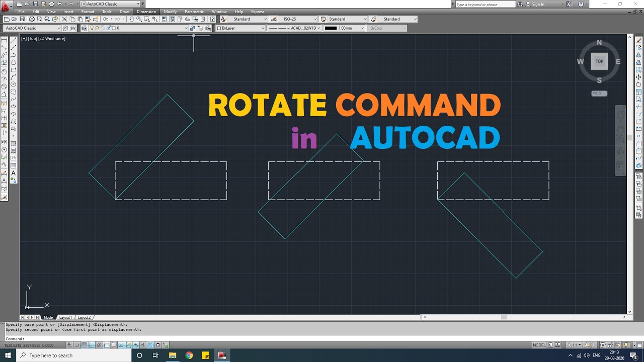644x362 pixels.
Task: Click Make Object's Layer Current icon
Action: click(x=193, y=28)
